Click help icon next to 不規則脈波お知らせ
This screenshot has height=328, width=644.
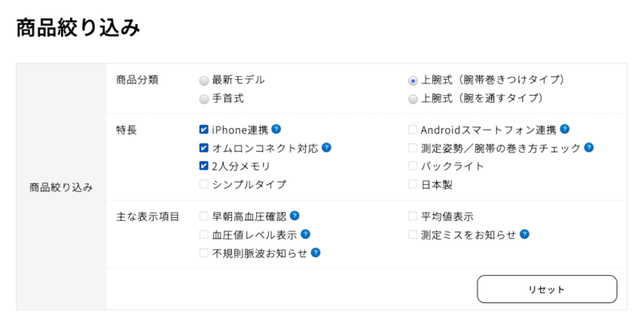coord(316,252)
